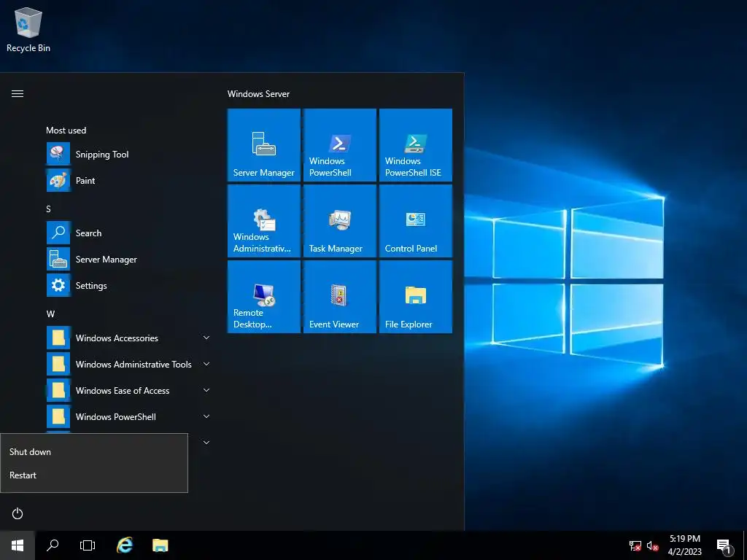Open Windows Administrative Tools tile
This screenshot has height=560, width=747.
(x=264, y=221)
